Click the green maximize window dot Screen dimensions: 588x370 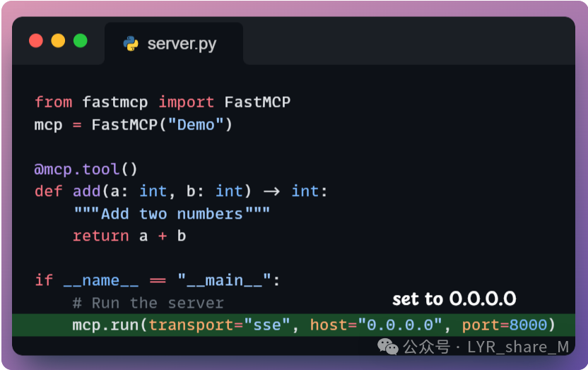coord(81,40)
